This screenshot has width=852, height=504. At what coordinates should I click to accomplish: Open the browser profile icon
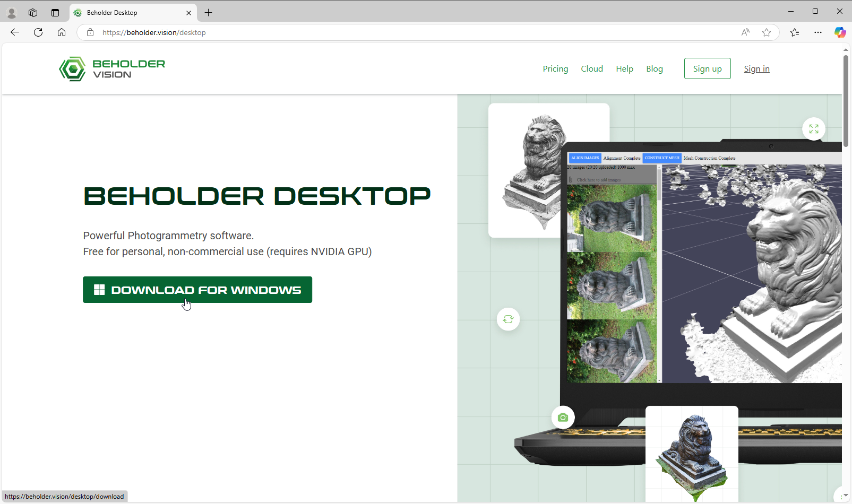(12, 12)
